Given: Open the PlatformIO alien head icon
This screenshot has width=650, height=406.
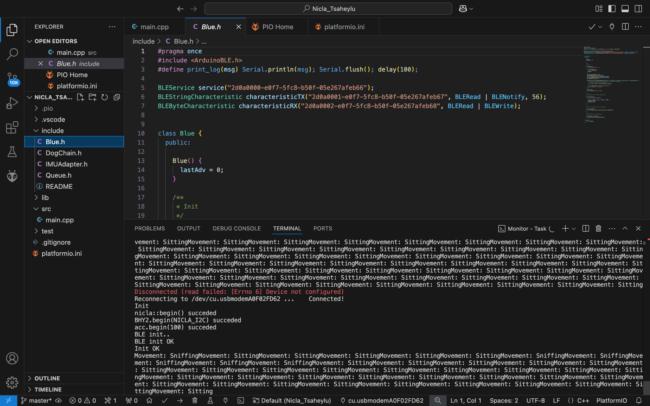Looking at the screenshot, I should [x=12, y=176].
